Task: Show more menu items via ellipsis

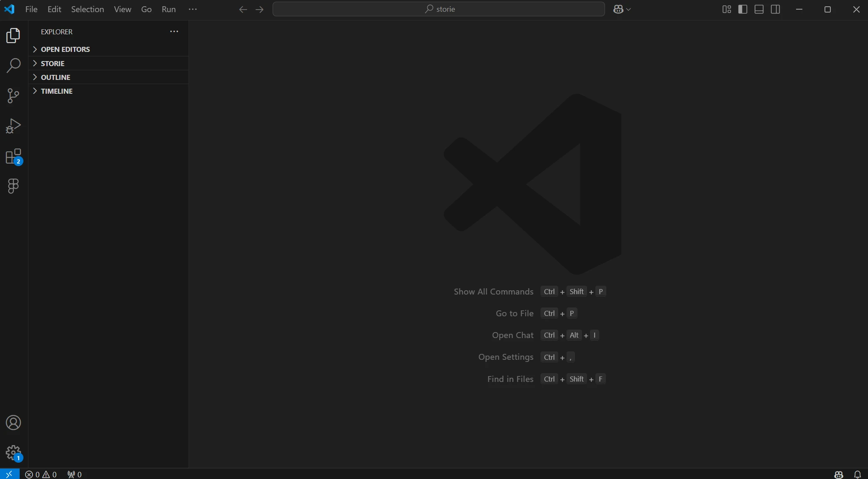Action: [192, 9]
